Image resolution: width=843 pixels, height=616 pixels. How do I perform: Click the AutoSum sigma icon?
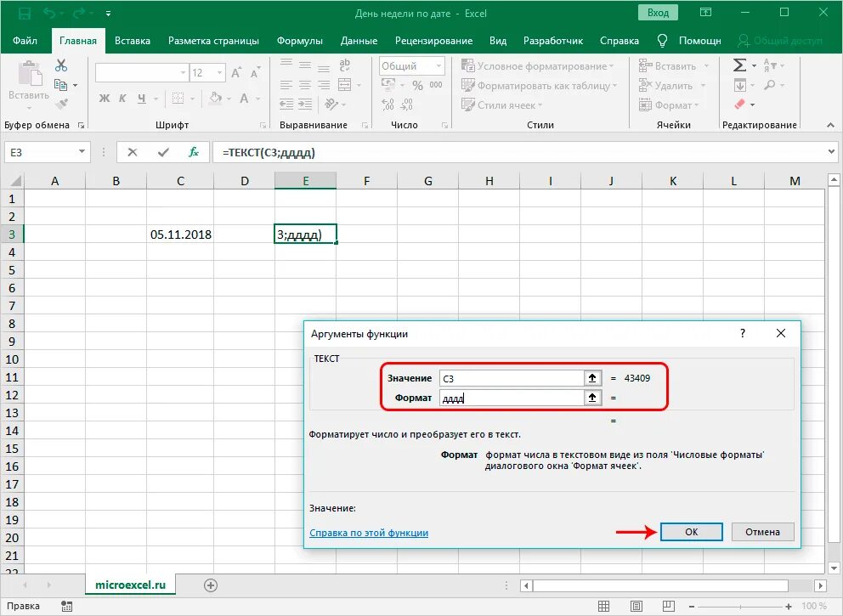(x=740, y=65)
